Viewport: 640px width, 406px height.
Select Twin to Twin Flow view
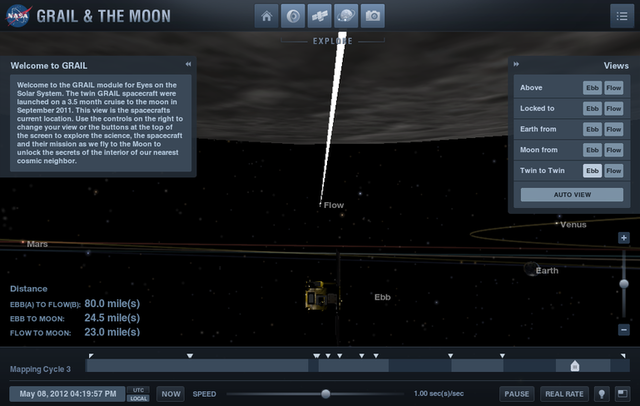coord(613,171)
